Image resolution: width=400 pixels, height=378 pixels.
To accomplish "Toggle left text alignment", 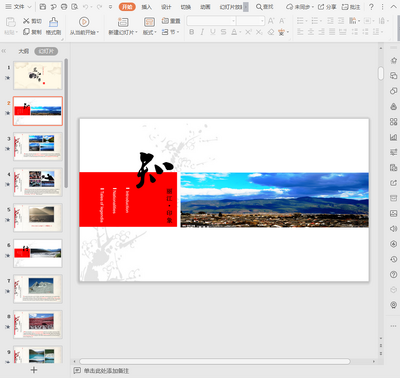I will 300,32.
